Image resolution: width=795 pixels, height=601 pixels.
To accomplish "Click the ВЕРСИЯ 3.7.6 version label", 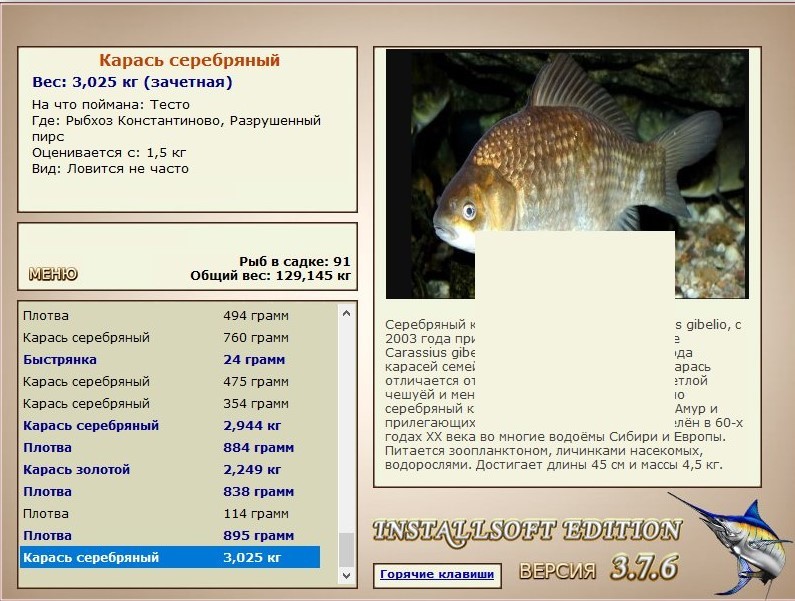I will (599, 568).
